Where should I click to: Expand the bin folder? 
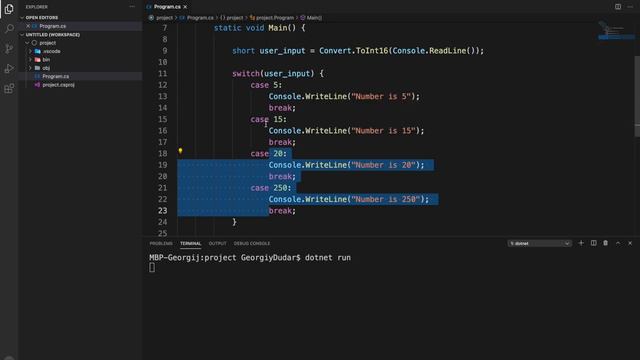(x=30, y=60)
